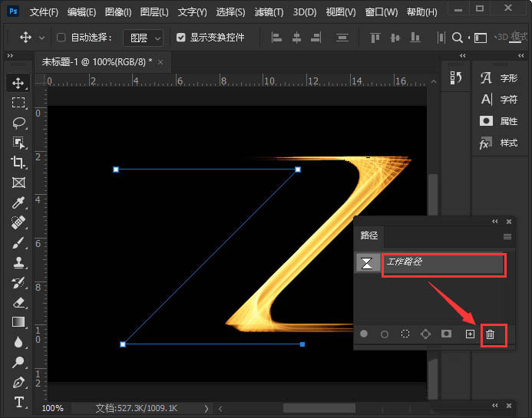The width and height of the screenshot is (532, 418).
Task: Create new path icon
Action: pyautogui.click(x=470, y=334)
